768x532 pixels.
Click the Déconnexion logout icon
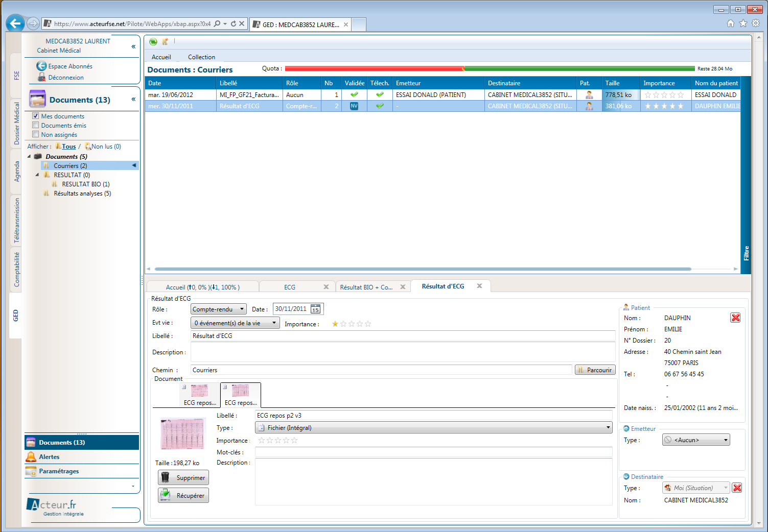pos(42,78)
